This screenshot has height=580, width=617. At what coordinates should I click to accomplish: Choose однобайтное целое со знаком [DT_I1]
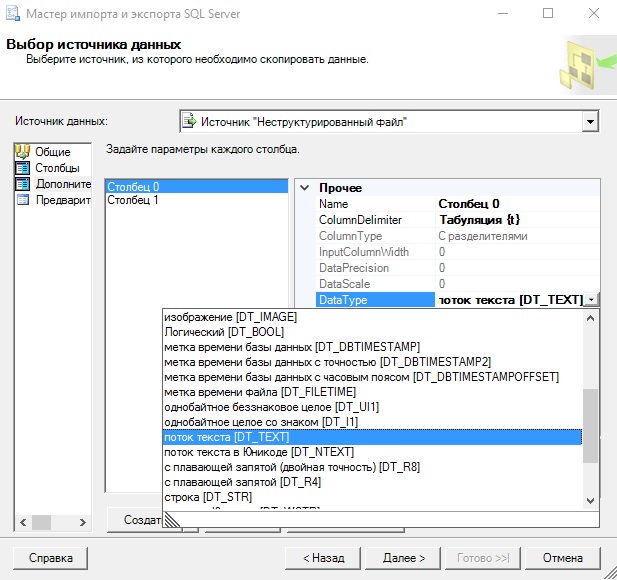[372, 422]
